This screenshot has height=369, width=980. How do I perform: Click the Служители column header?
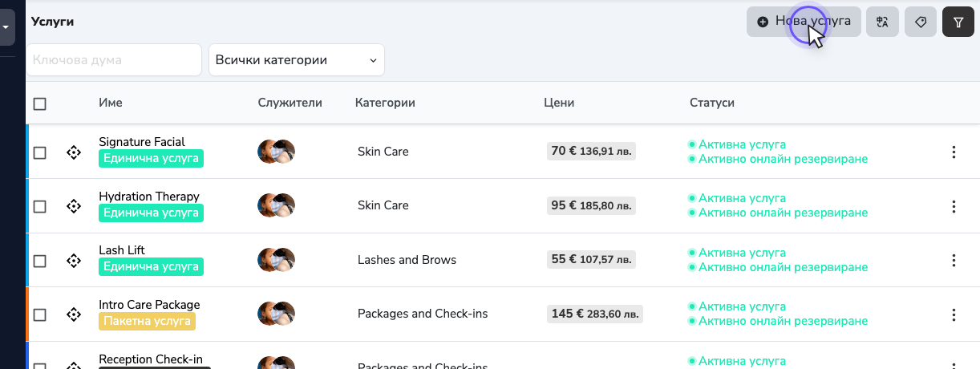(290, 103)
